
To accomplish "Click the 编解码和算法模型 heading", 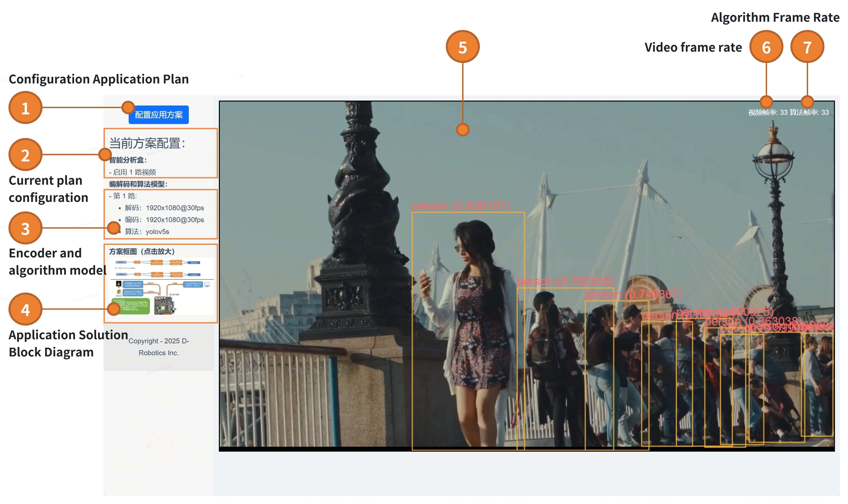I will coord(138,184).
